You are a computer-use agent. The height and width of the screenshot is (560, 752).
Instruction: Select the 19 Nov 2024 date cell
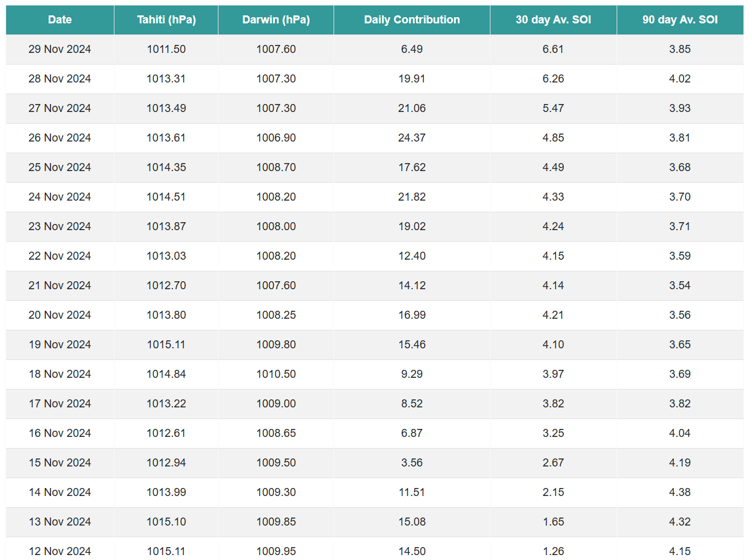pos(60,345)
